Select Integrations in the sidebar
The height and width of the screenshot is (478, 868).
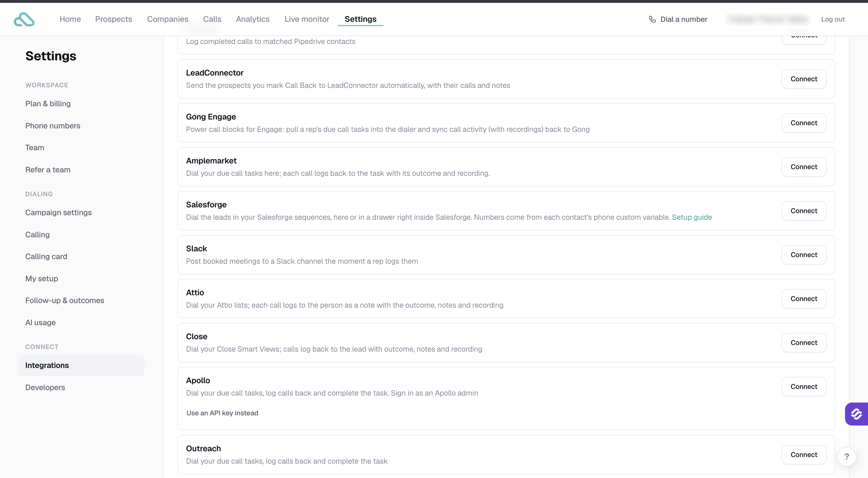(81, 365)
